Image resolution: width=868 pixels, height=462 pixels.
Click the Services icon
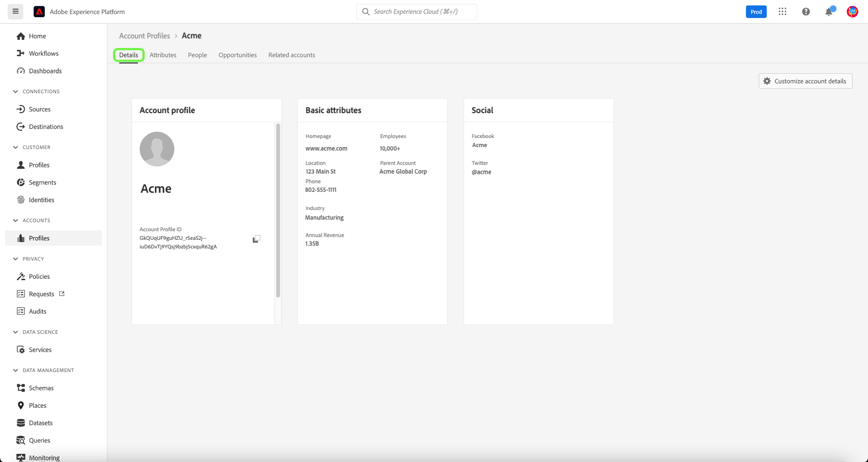(x=21, y=350)
